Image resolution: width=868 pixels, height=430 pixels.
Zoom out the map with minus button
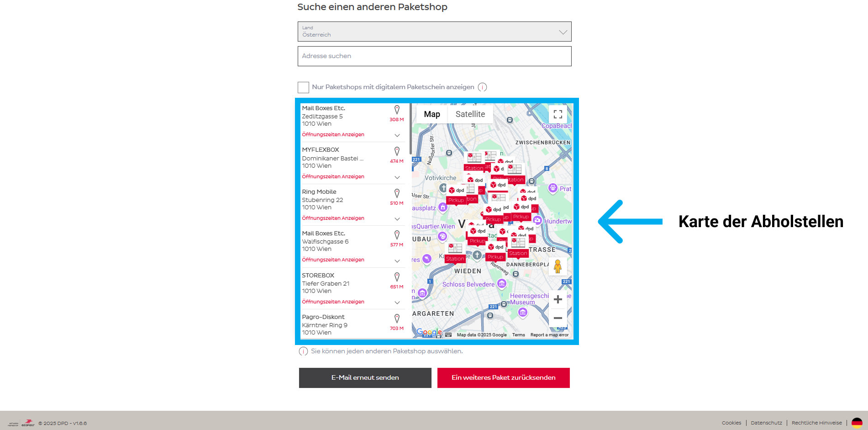(x=558, y=318)
